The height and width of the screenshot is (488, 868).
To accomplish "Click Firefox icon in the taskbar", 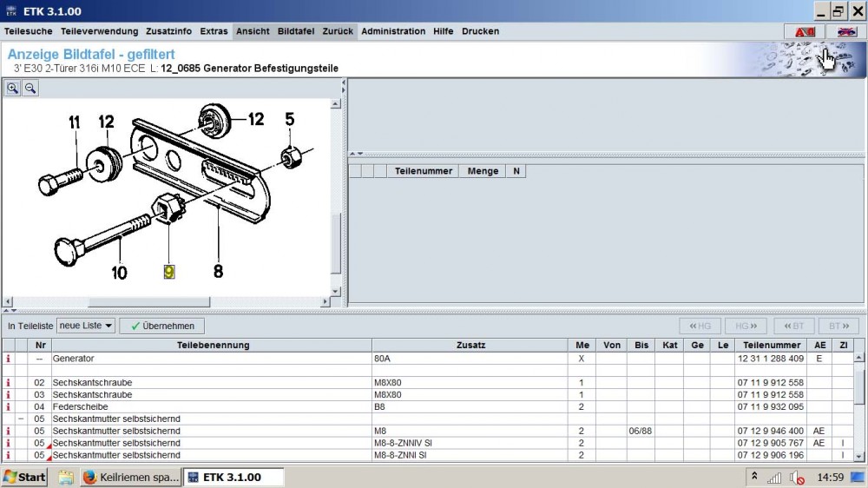I will 89,477.
